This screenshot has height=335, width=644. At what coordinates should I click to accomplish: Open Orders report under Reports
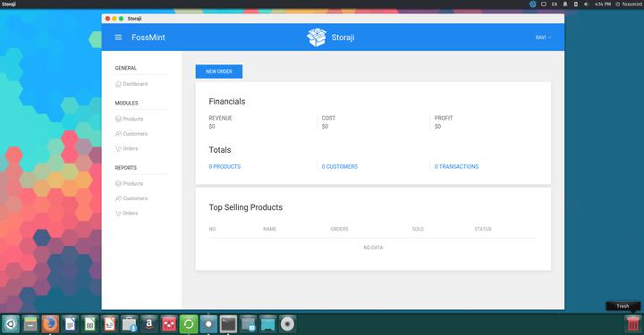(126, 214)
